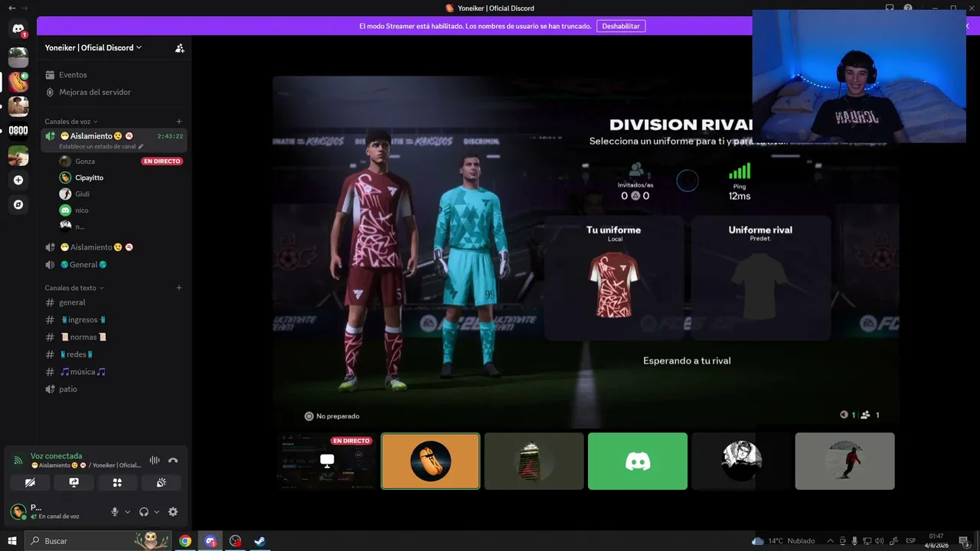Viewport: 980px width, 551px height.
Task: Select nico in the voice channel
Action: click(x=120, y=210)
